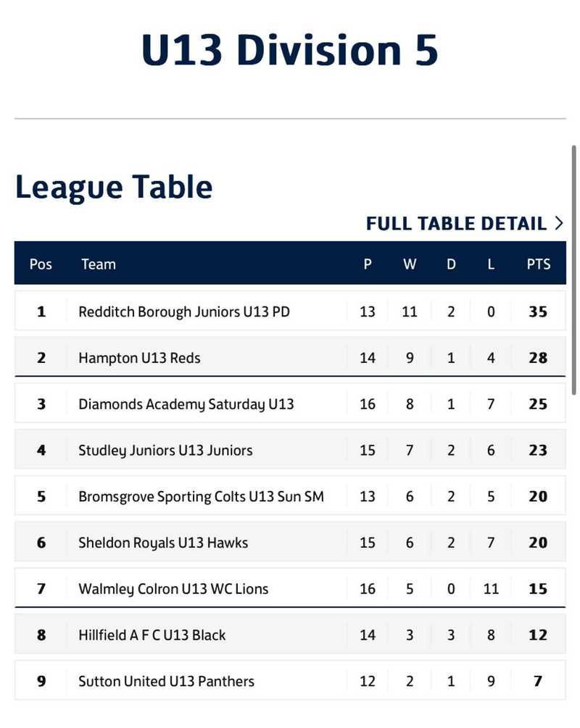580x728 pixels.
Task: Click the chevron arrow beside FULL TABLE DETAIL
Action: (x=559, y=224)
